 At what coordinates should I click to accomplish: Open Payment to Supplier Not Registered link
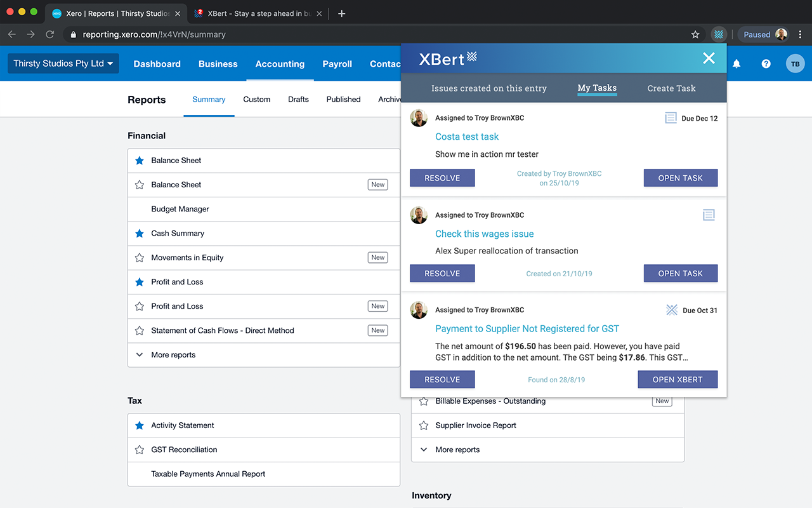click(x=527, y=328)
